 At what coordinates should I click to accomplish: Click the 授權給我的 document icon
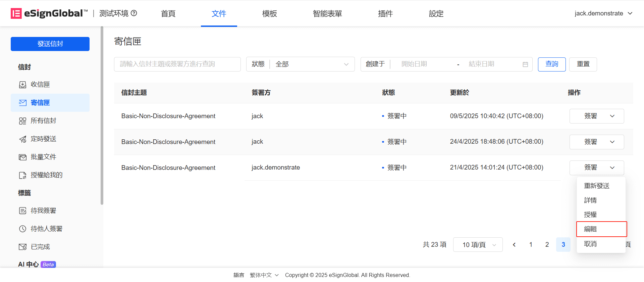[22, 175]
